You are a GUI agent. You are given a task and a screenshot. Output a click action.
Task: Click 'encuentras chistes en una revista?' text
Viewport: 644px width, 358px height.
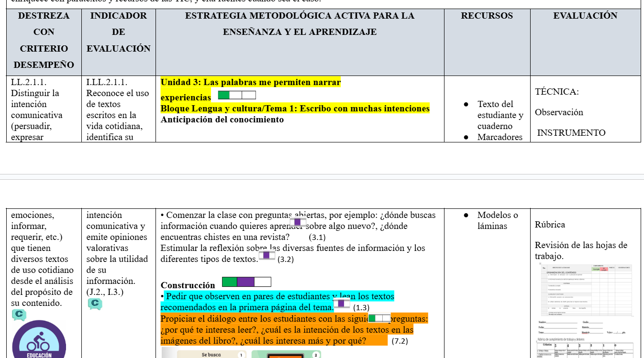[x=225, y=237]
